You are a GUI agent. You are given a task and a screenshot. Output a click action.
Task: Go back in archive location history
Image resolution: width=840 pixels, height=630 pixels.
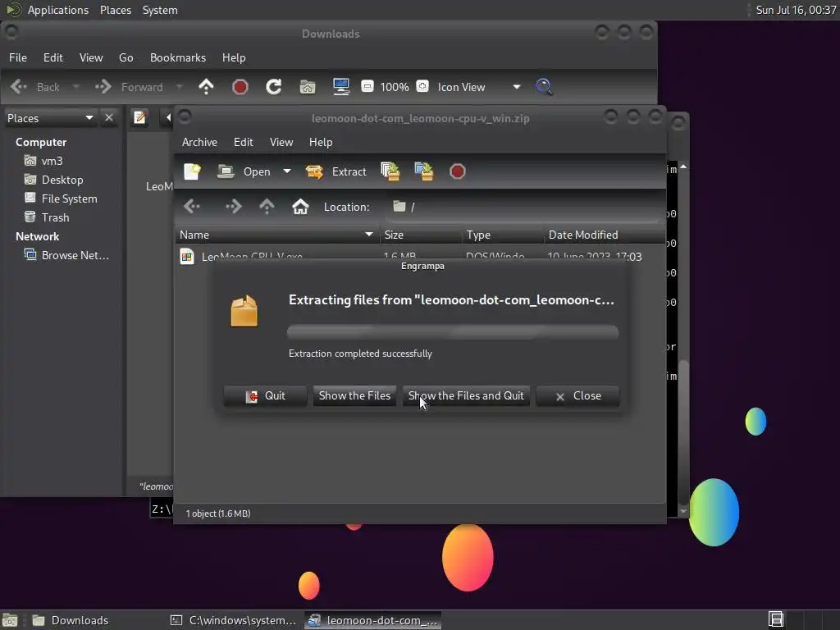click(x=192, y=207)
